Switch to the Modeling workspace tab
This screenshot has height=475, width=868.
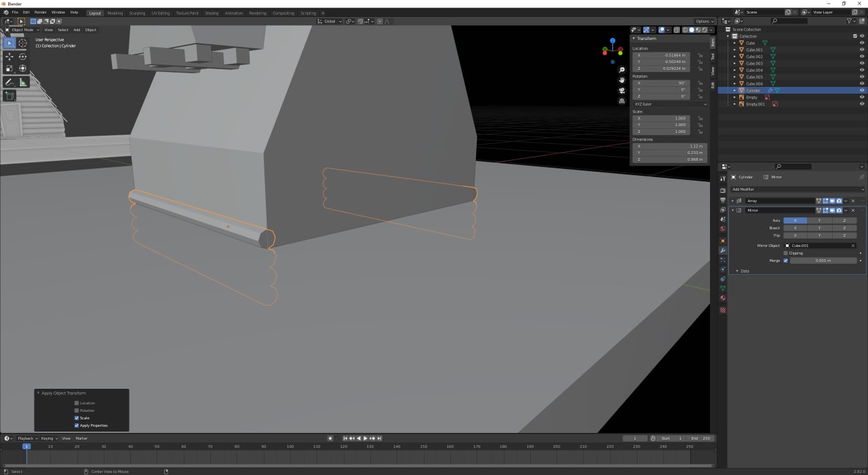(115, 13)
